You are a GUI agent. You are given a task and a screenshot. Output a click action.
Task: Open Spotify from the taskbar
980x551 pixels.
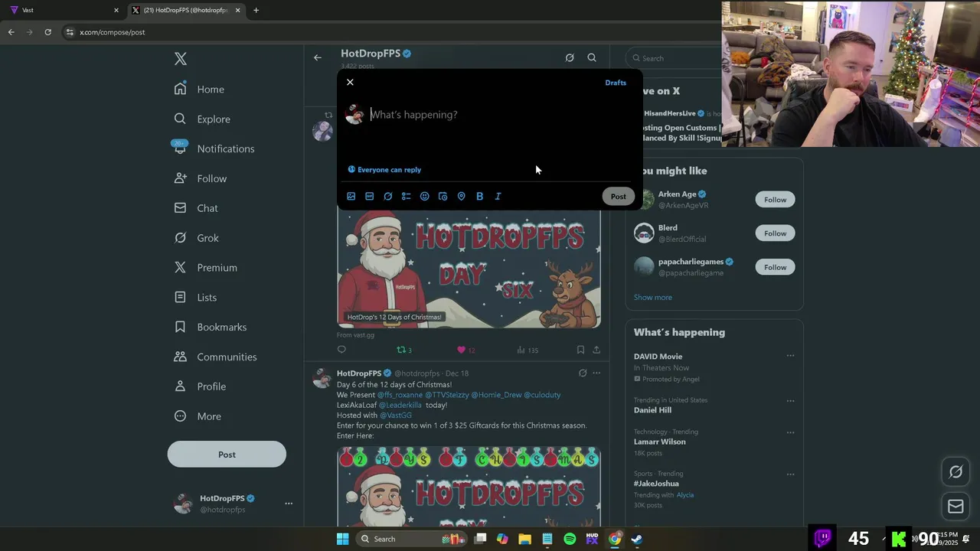pyautogui.click(x=570, y=539)
